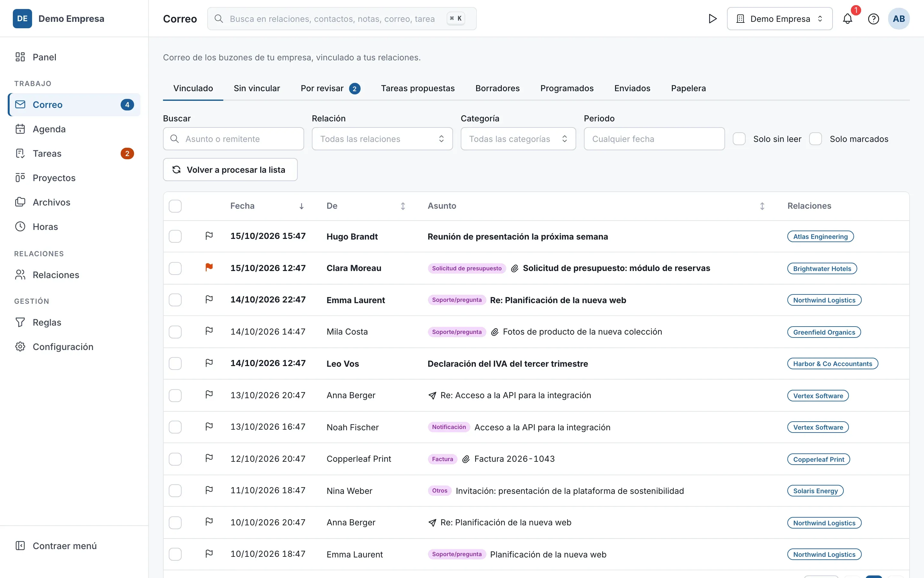The width and height of the screenshot is (924, 578).
Task: Select the Nina Weber email checkbox
Action: (175, 490)
